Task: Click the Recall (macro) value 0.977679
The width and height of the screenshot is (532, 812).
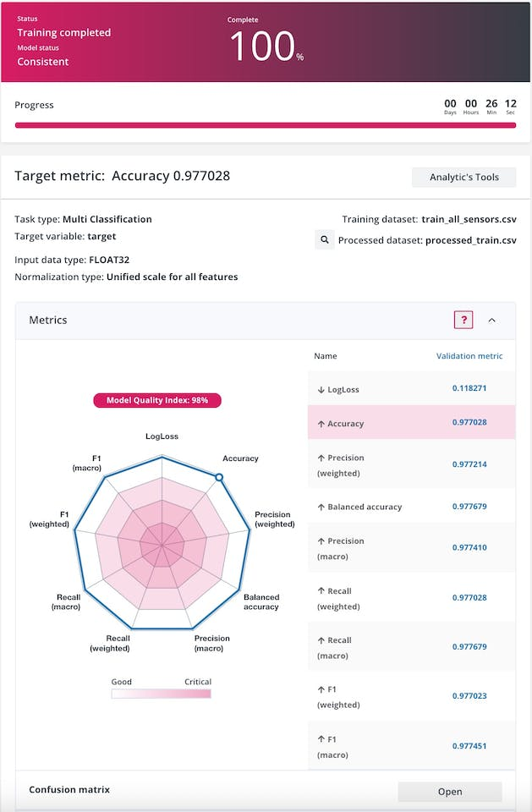Action: [469, 647]
